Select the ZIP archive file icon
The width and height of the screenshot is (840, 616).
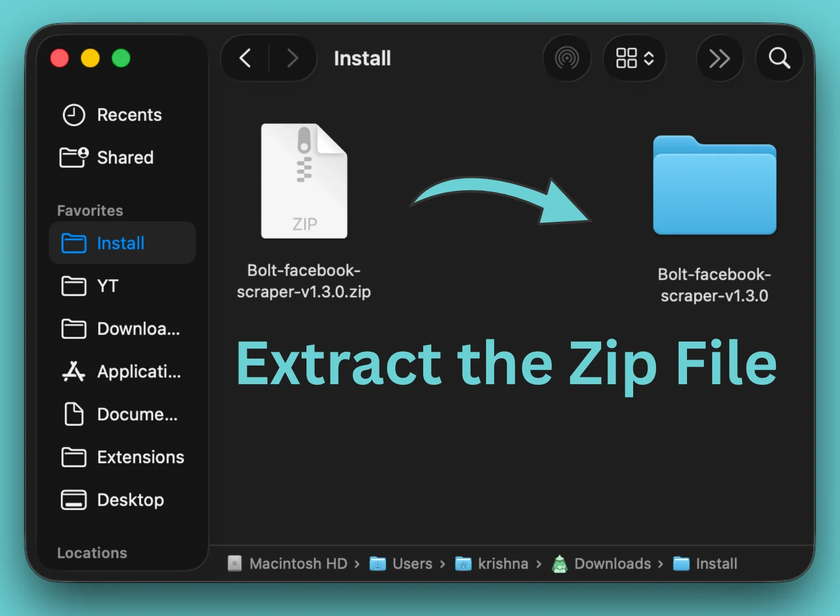[304, 181]
